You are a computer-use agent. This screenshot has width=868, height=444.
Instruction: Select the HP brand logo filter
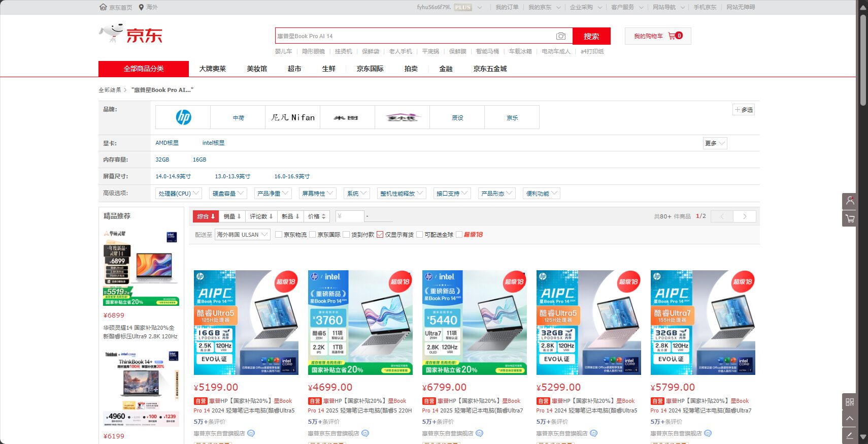tap(183, 117)
